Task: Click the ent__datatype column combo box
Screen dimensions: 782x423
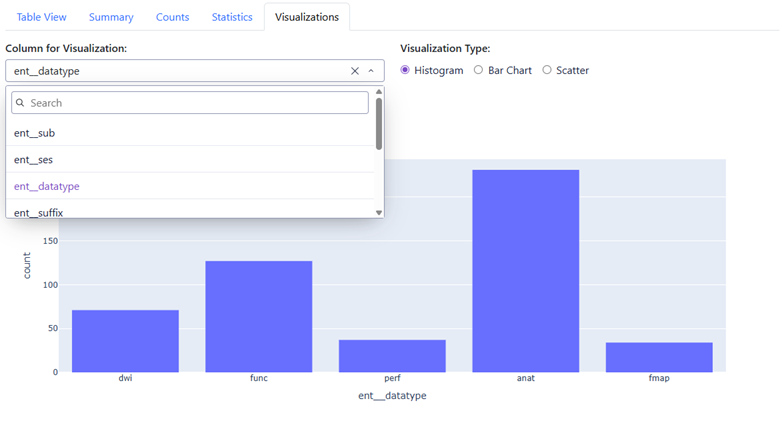Action: point(195,71)
